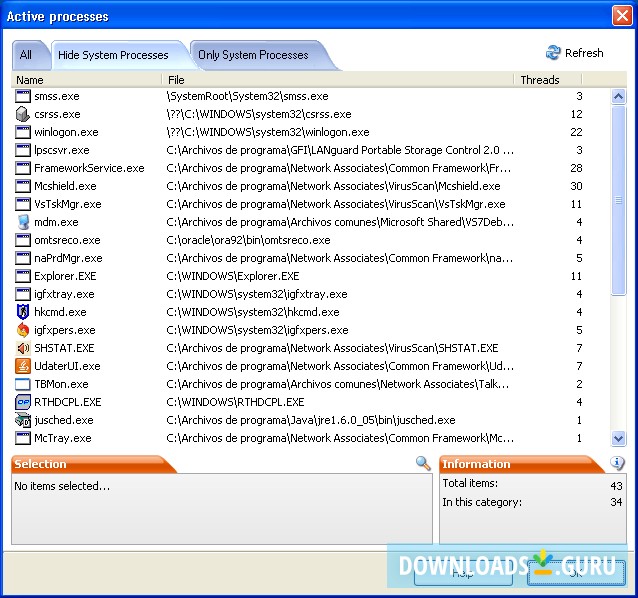Select the csrss.exe process name
The height and width of the screenshot is (598, 638).
(x=57, y=114)
